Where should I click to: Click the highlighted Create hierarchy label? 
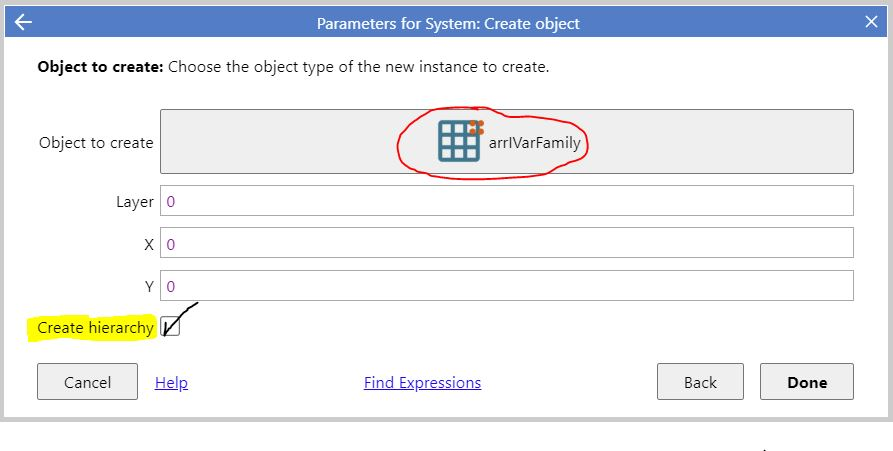95,328
